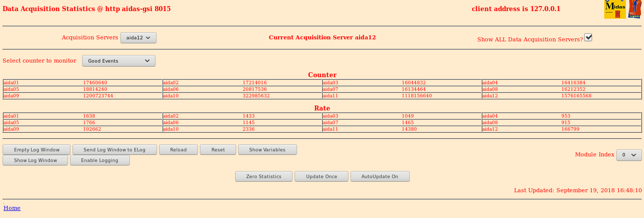Select rate value 1638 for aida01
The height and width of the screenshot is (218, 644).
[x=89, y=116]
